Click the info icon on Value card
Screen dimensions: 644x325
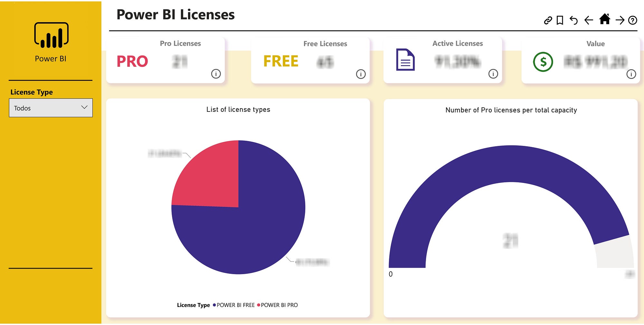point(631,74)
